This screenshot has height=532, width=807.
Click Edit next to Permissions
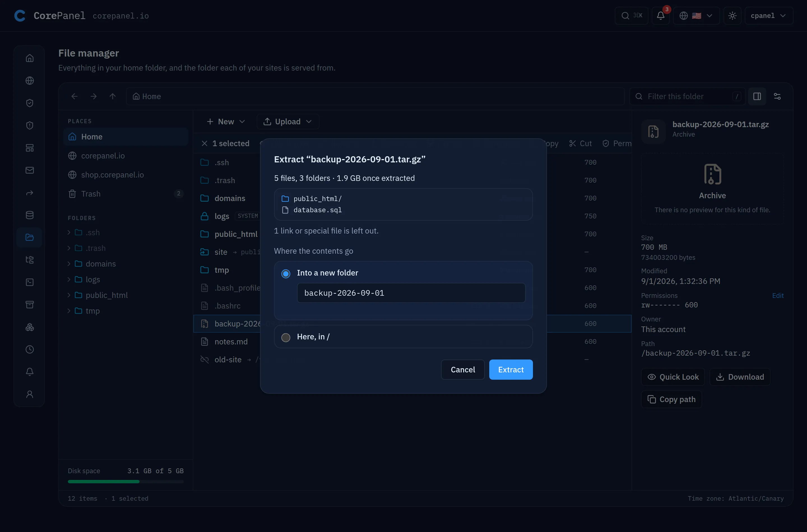tap(778, 295)
